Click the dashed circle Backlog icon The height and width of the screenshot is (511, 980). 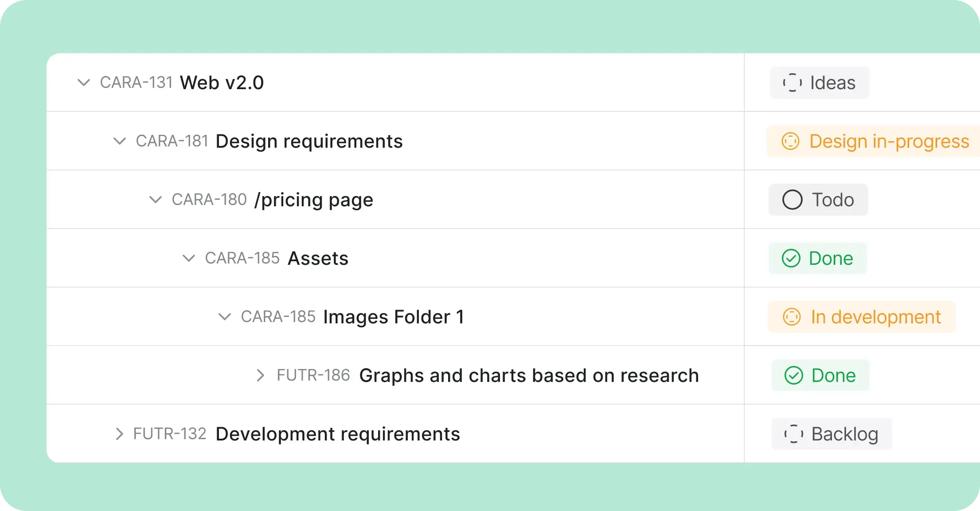point(793,434)
